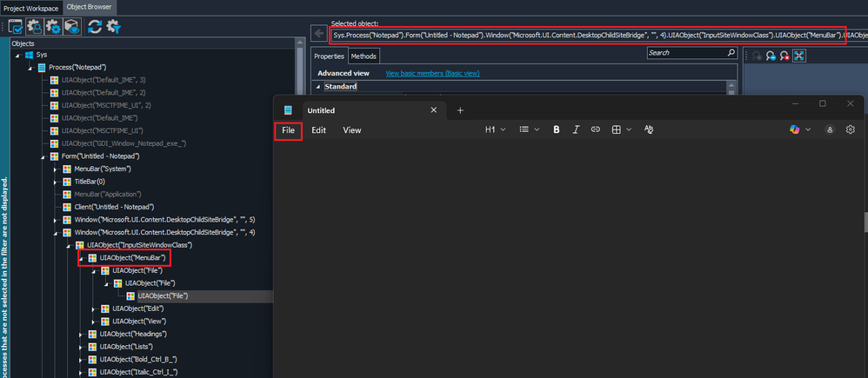
Task: Open Notepad settings gear
Action: tap(851, 129)
